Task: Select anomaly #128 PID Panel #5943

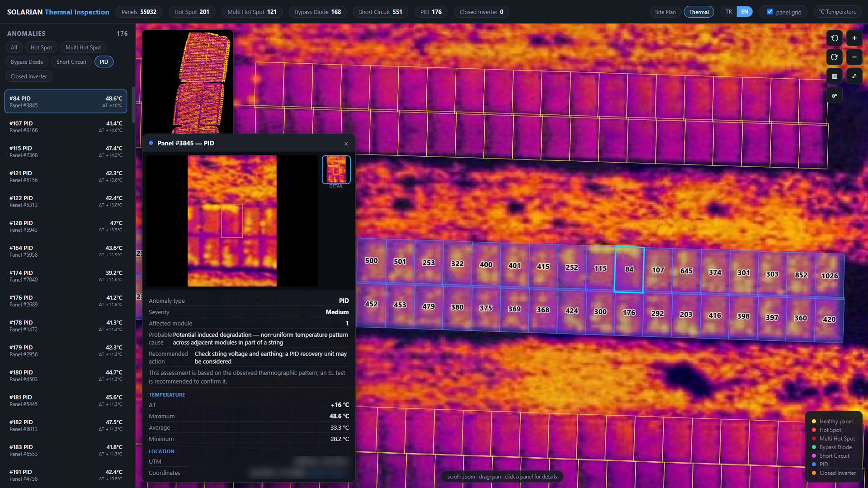Action: 66,226
